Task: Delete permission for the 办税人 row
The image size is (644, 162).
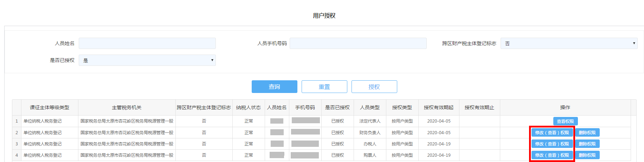Action: pyautogui.click(x=587, y=144)
